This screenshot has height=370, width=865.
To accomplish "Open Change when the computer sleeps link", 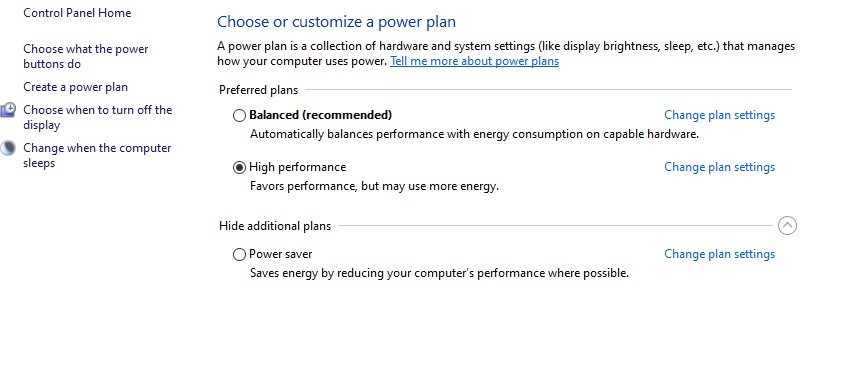I will click(x=97, y=155).
